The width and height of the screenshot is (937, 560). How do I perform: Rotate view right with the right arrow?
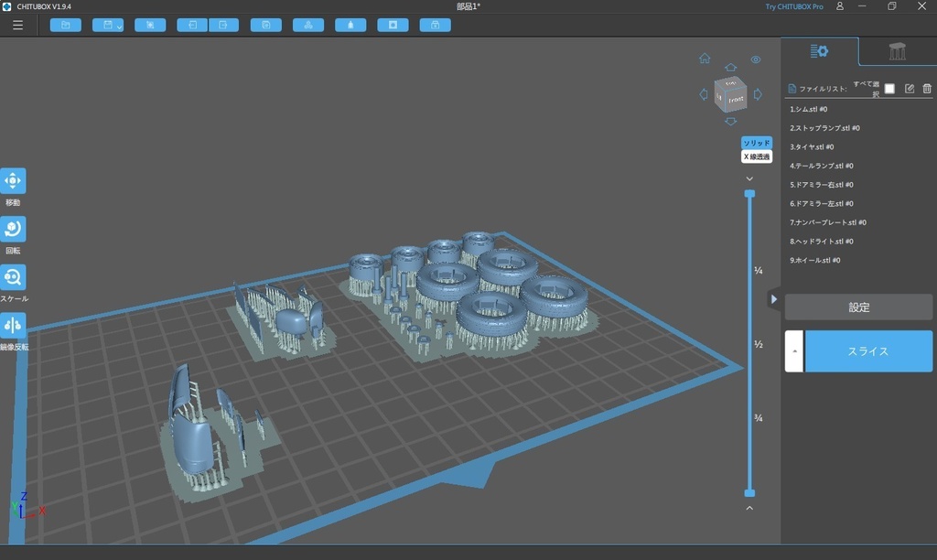point(758,94)
